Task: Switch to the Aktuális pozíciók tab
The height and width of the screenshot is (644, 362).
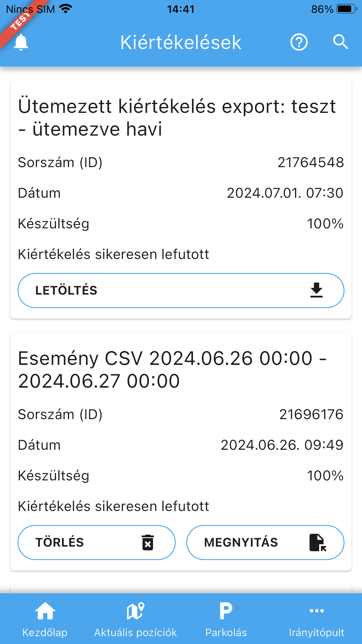Action: click(136, 632)
